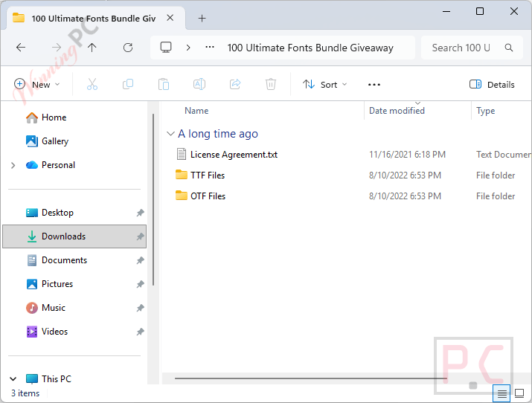Unpin Downloads using its pin icon
Screen dimensions: 532x403
tap(140, 236)
